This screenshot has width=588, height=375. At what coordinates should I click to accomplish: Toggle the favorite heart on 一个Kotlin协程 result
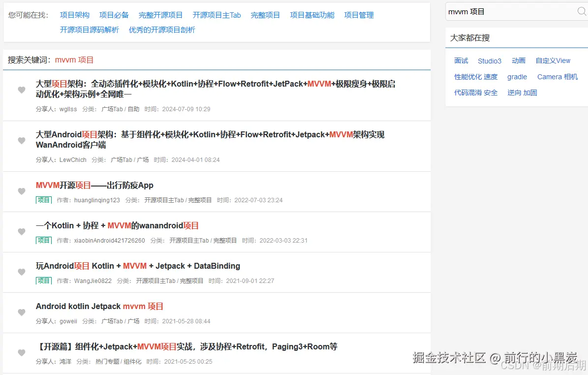coord(21,231)
